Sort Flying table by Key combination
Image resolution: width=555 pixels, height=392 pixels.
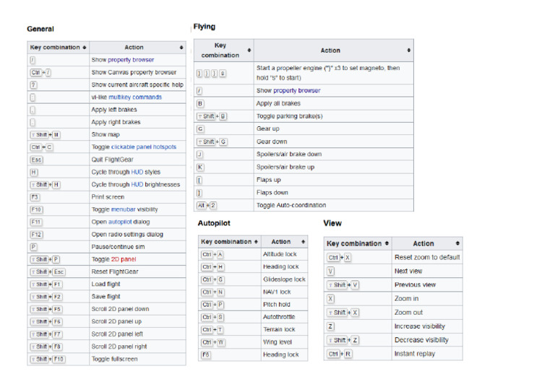pos(249,51)
